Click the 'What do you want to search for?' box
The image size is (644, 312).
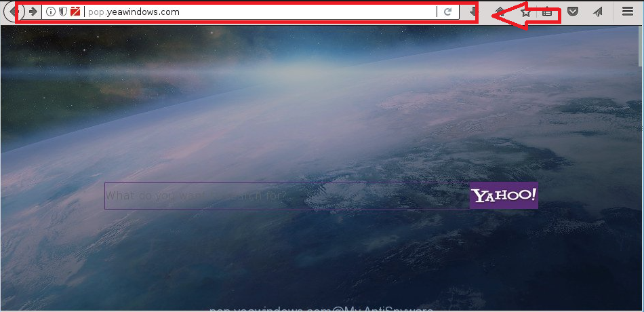(x=287, y=195)
